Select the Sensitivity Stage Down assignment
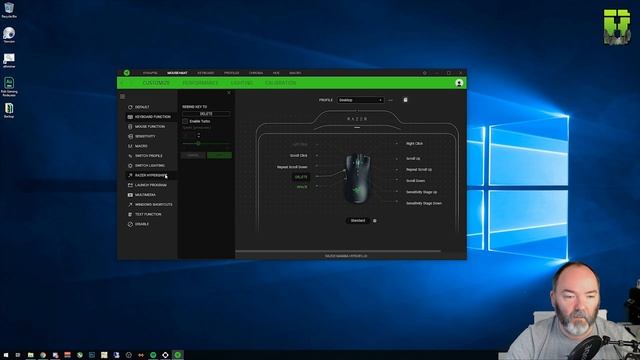This screenshot has height=360, width=640. pyautogui.click(x=424, y=203)
